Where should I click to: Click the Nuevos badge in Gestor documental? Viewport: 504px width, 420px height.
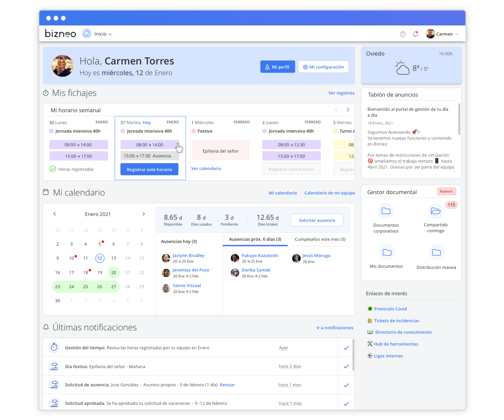click(x=447, y=191)
